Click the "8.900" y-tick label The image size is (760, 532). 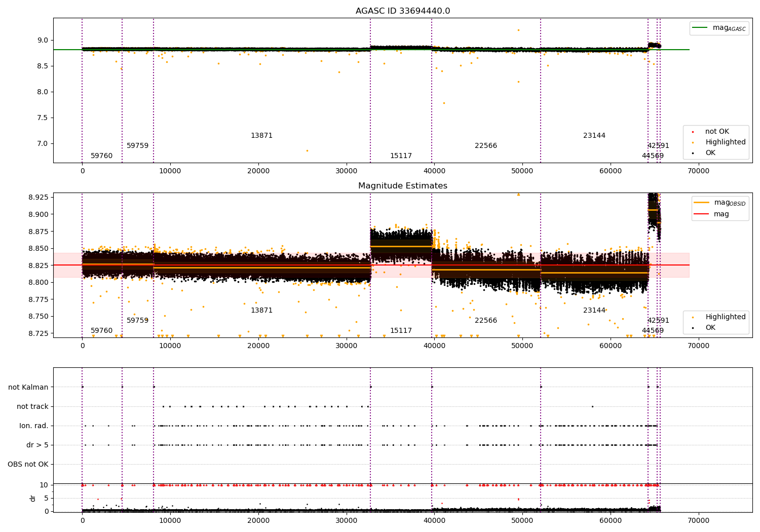[38, 214]
